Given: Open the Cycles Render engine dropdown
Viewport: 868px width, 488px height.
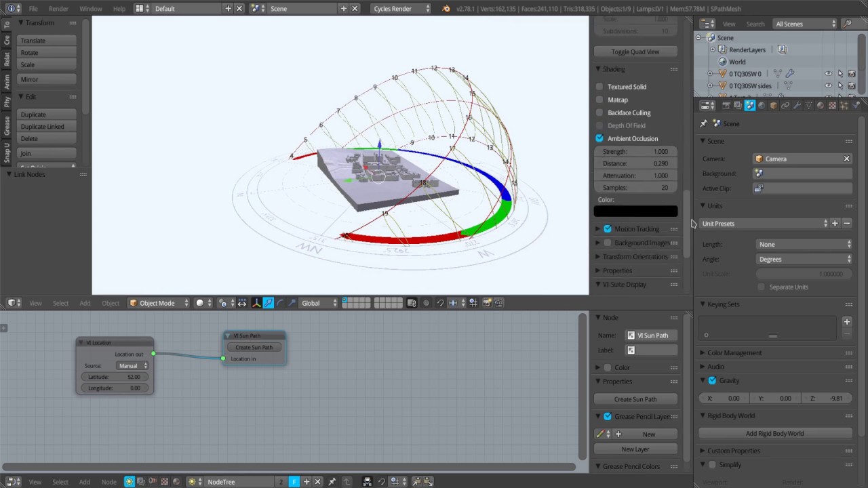Looking at the screenshot, I should [x=401, y=8].
